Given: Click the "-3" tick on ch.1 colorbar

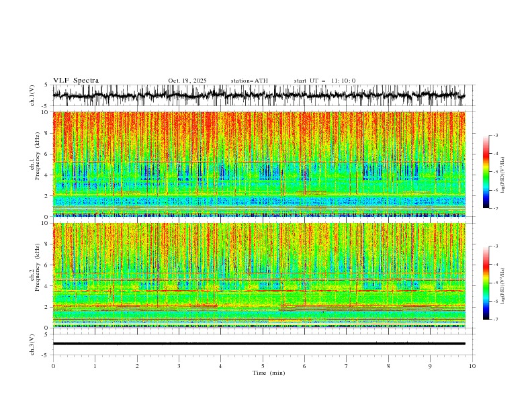Looking at the screenshot, I should [x=496, y=135].
